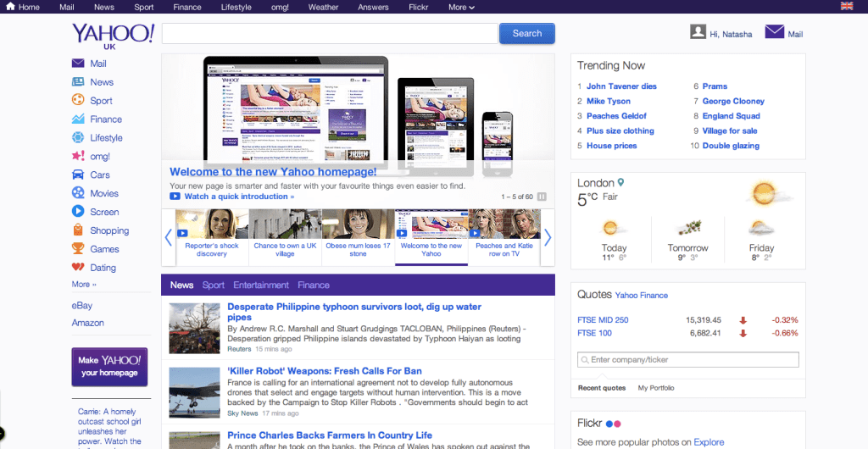Show next stories with carousel right arrow
Screen dimensions: 868x449
click(548, 237)
